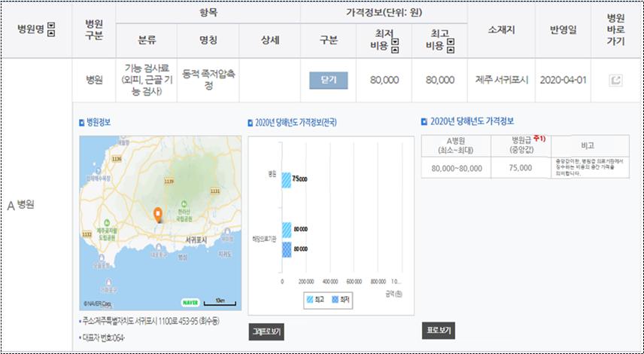This screenshot has width=644, height=354.
Task: Click the 병원구분 column header
Action: click(93, 29)
